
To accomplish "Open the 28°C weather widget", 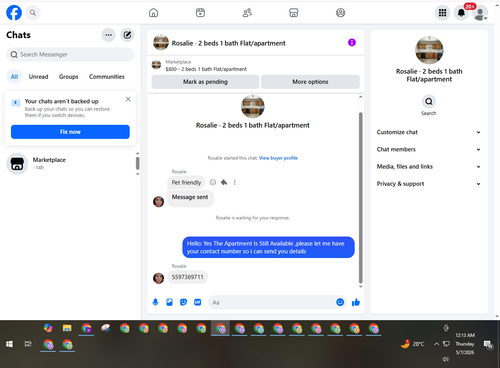I will pos(413,344).
